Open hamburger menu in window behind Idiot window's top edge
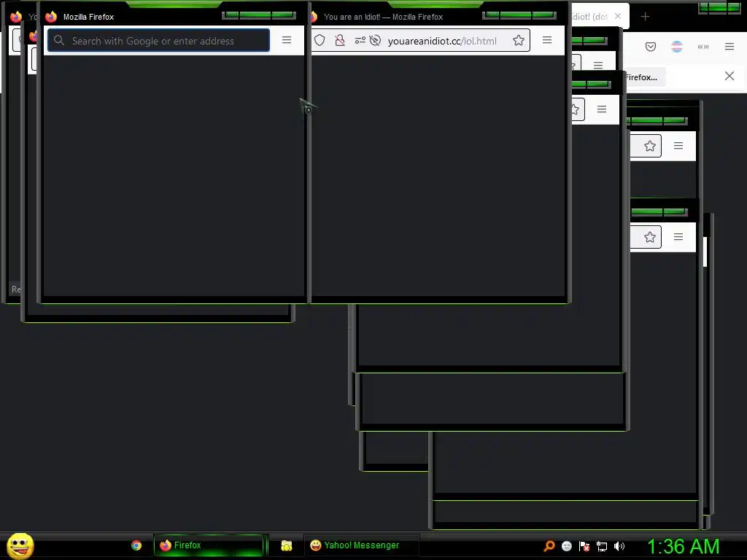747x560 pixels. (x=598, y=65)
